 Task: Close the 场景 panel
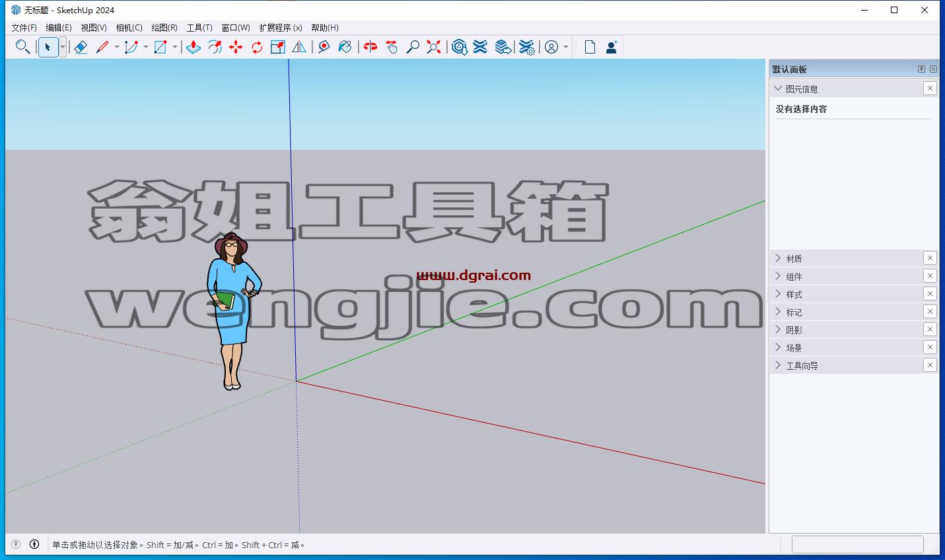click(930, 347)
